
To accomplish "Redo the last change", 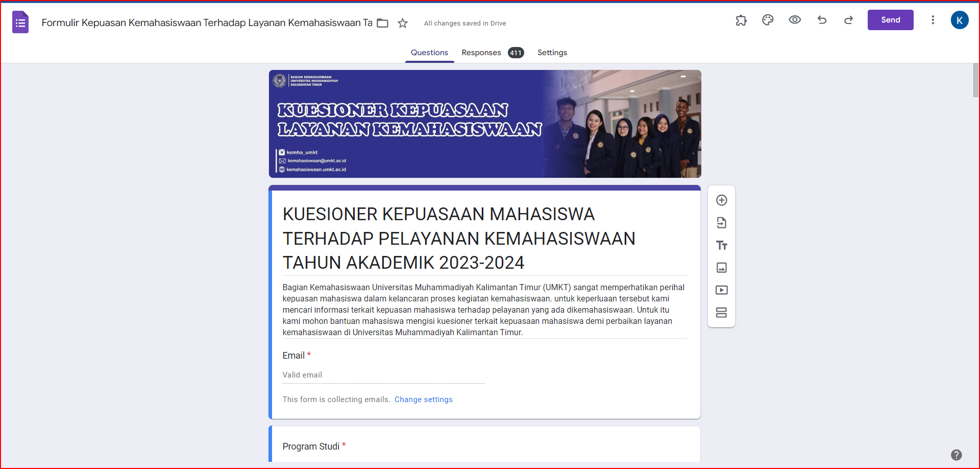I will [x=849, y=20].
